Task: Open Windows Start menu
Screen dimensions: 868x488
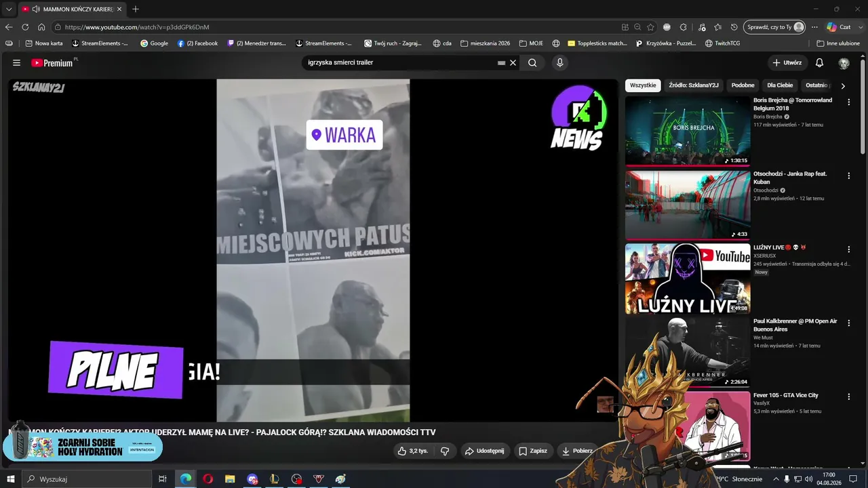Action: pos(11,479)
